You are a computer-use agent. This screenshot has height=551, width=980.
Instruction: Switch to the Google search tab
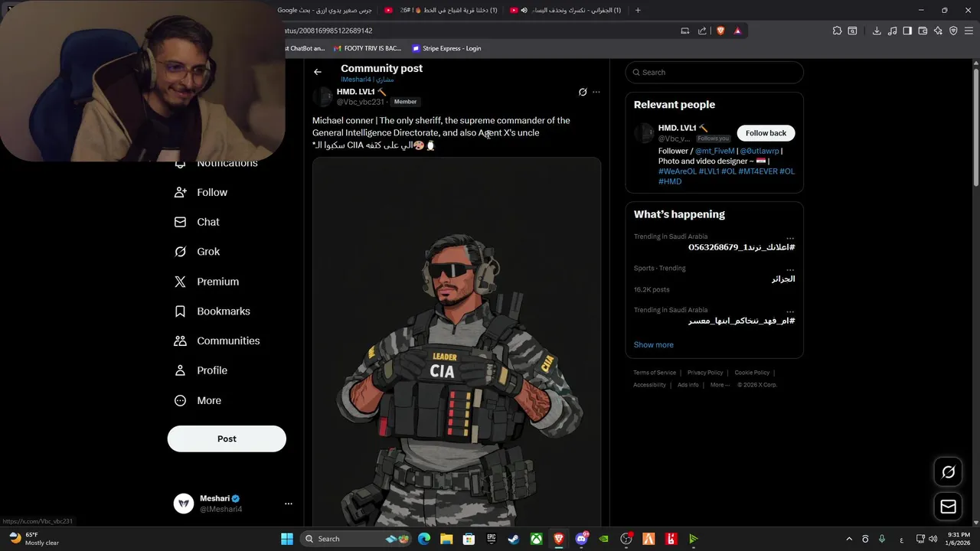tap(325, 10)
